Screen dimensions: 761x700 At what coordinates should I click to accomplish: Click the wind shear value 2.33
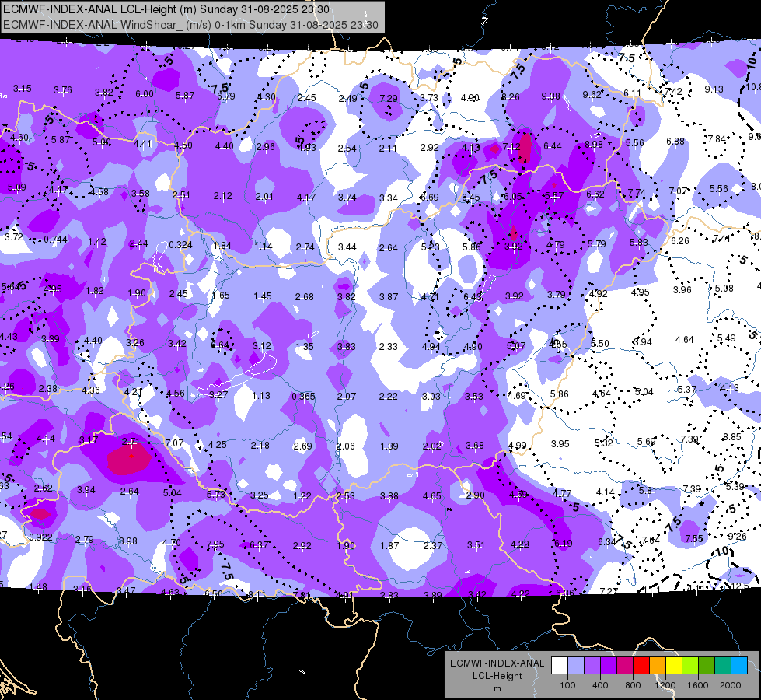(x=388, y=346)
